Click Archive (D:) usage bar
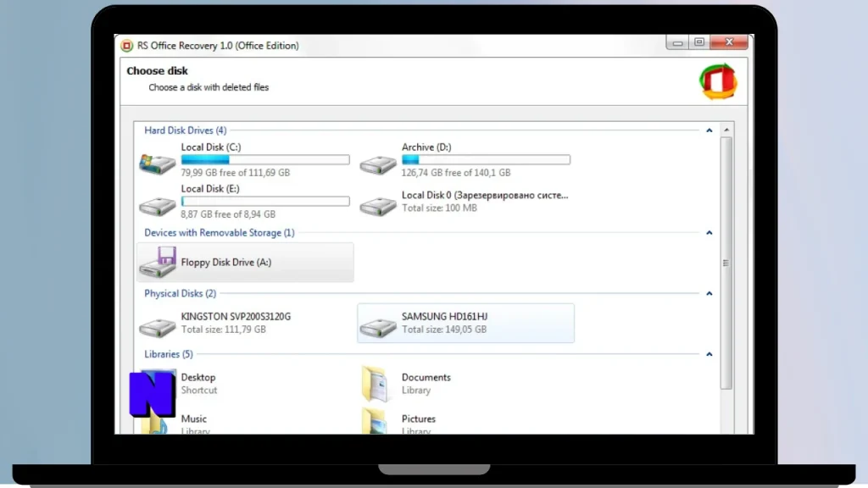 486,160
